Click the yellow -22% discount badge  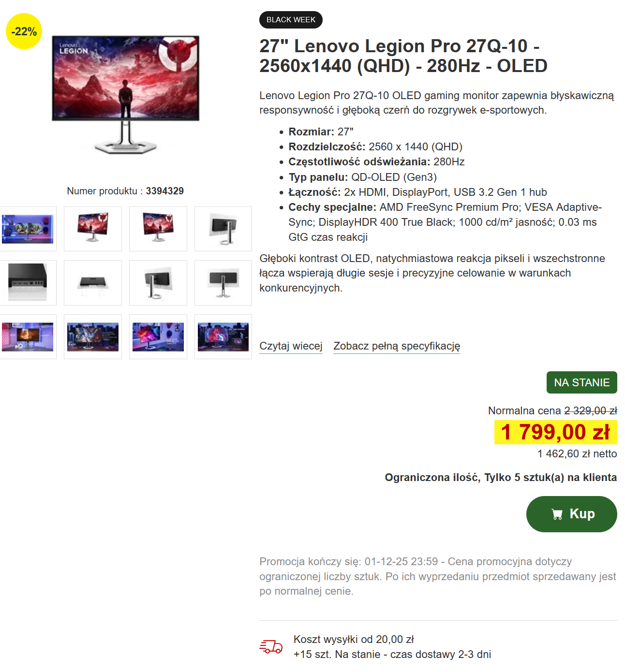point(24,31)
